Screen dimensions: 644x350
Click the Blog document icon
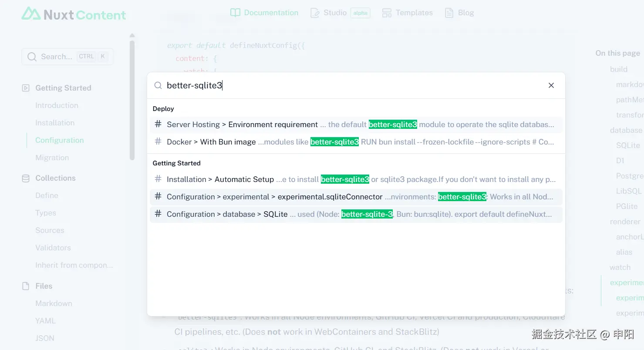(449, 13)
